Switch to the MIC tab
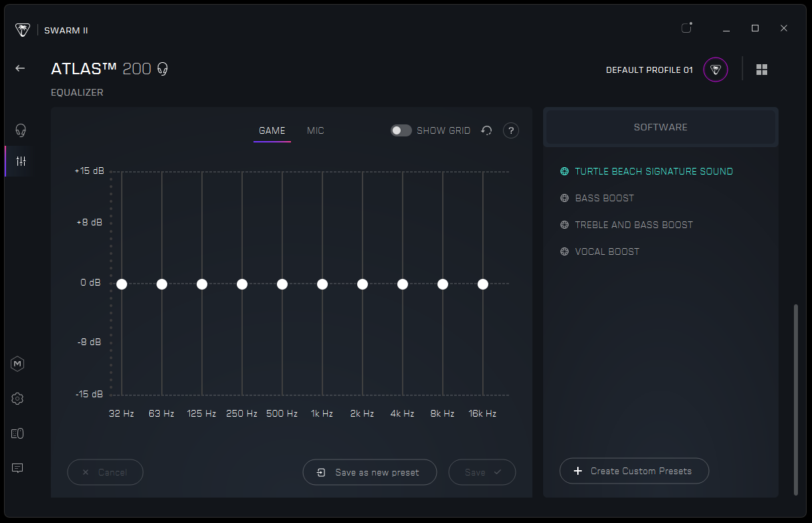Image resolution: width=812 pixels, height=523 pixels. tap(316, 131)
